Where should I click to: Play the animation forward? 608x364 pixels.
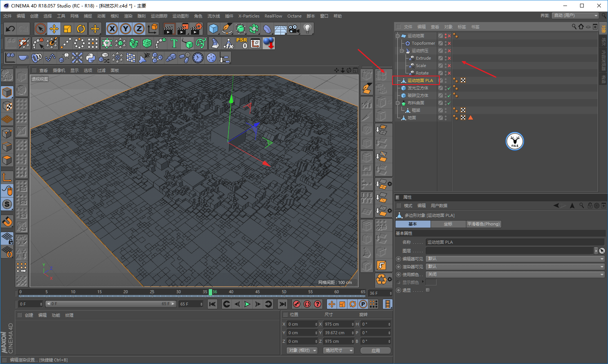[x=247, y=304]
